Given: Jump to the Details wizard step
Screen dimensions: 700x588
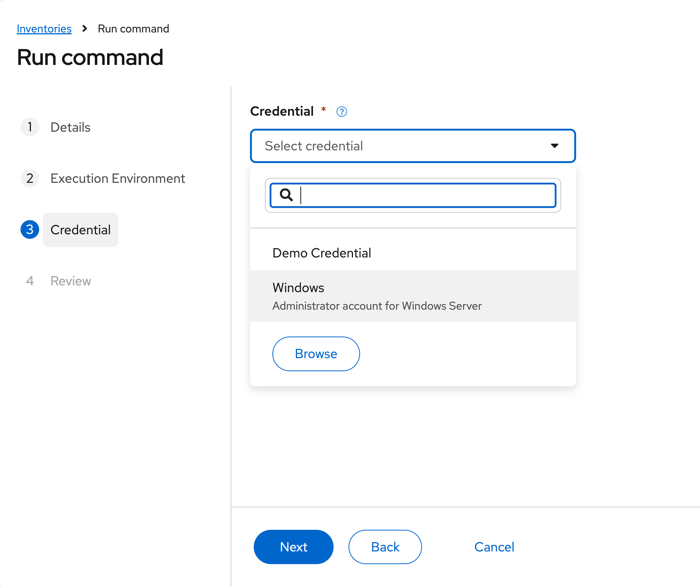Looking at the screenshot, I should point(70,127).
